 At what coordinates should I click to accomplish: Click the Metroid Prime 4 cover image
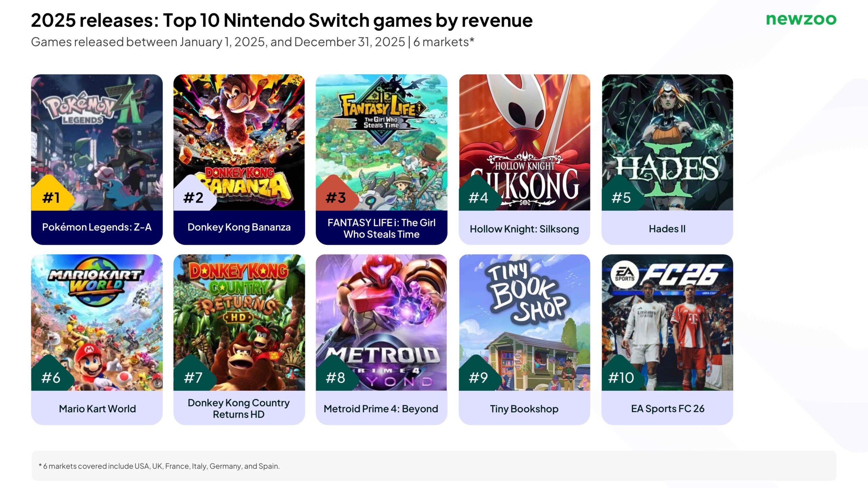point(381,315)
